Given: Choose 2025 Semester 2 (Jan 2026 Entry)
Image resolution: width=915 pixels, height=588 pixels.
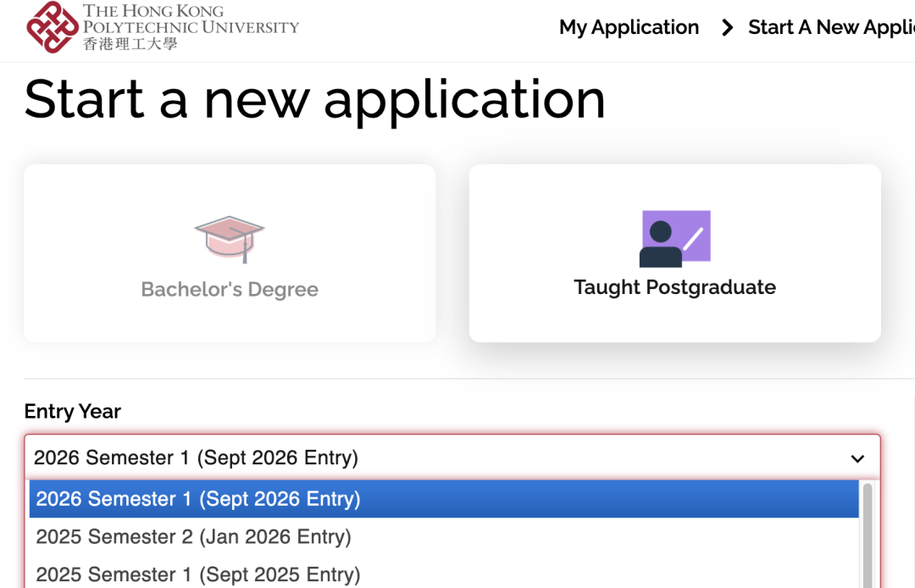Looking at the screenshot, I should tap(444, 536).
